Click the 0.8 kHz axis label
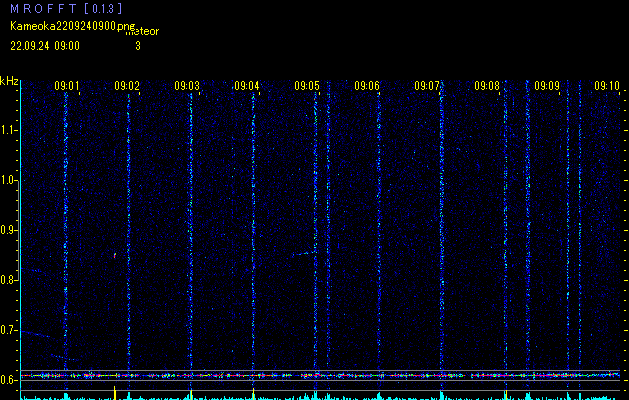This screenshot has width=629, height=400. click(8, 280)
